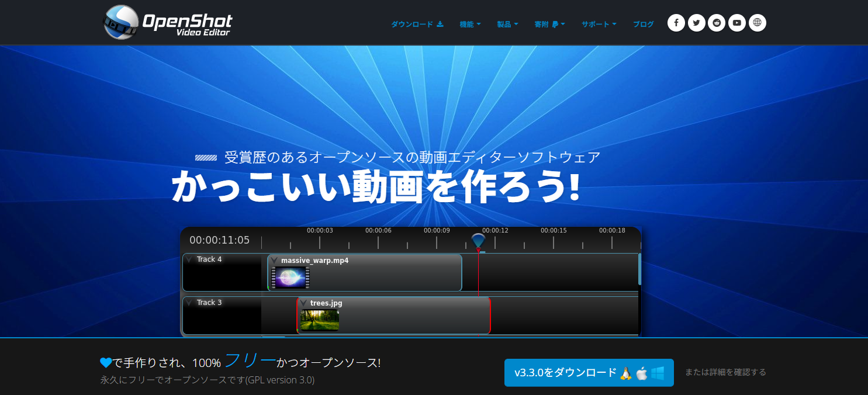Click the v3.3.0をダウンロード button
The height and width of the screenshot is (395, 868).
tap(589, 373)
